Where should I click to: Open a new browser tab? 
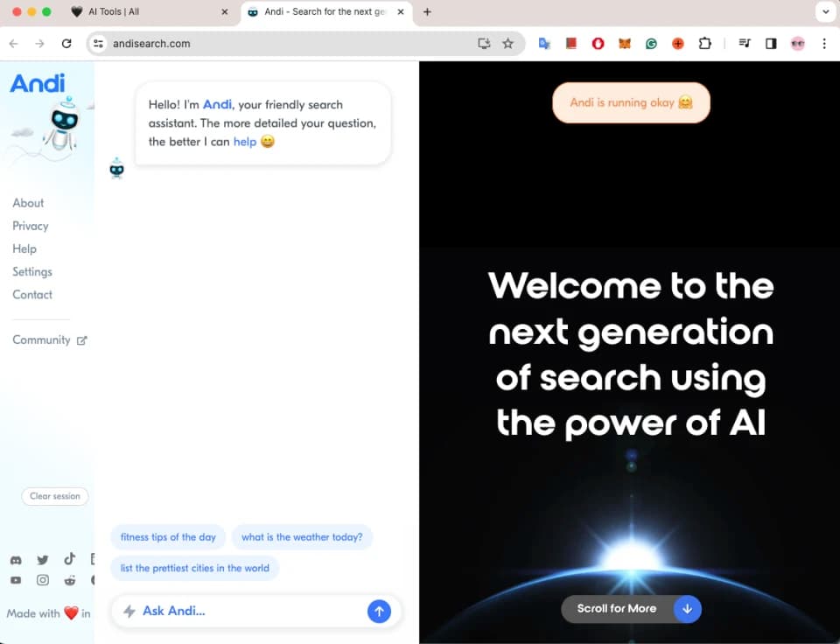(x=427, y=11)
